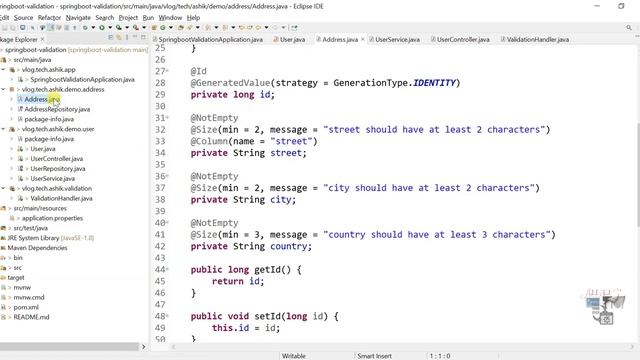This screenshot has height=360, width=640.
Task: Collapse the vlog.tech.ashik.demo.address package
Action: [x=3, y=89]
